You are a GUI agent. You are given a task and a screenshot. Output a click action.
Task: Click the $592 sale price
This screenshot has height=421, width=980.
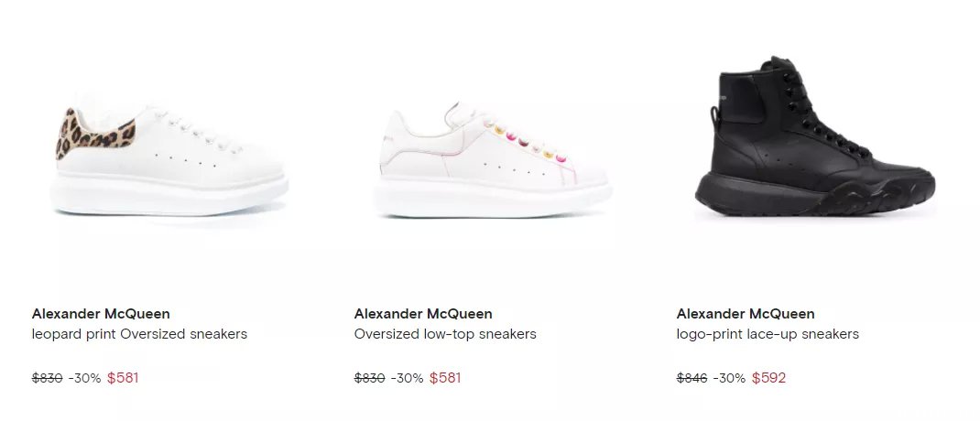pyautogui.click(x=768, y=378)
